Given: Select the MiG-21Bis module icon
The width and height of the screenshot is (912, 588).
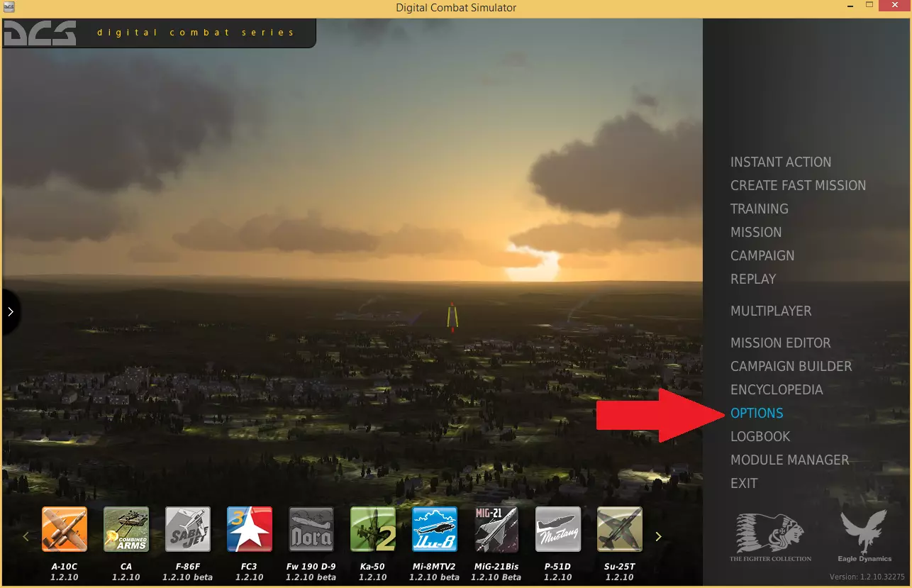Looking at the screenshot, I should point(496,529).
